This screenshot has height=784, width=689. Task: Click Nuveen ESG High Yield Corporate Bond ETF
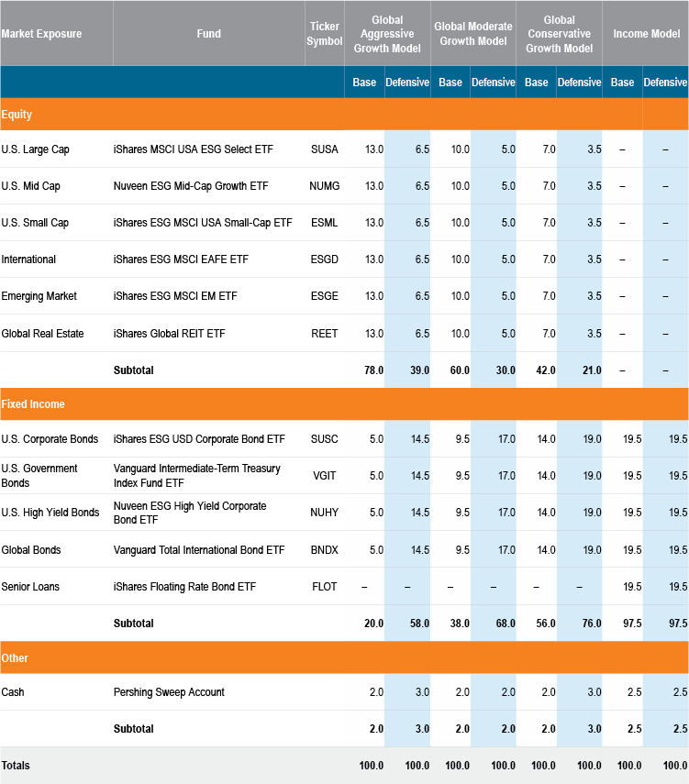pyautogui.click(x=190, y=513)
